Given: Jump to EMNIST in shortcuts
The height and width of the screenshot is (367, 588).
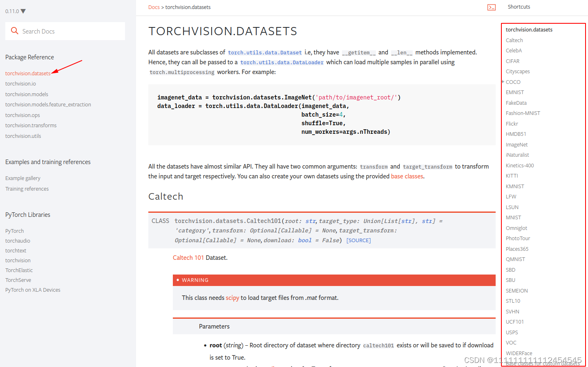Looking at the screenshot, I should [515, 92].
